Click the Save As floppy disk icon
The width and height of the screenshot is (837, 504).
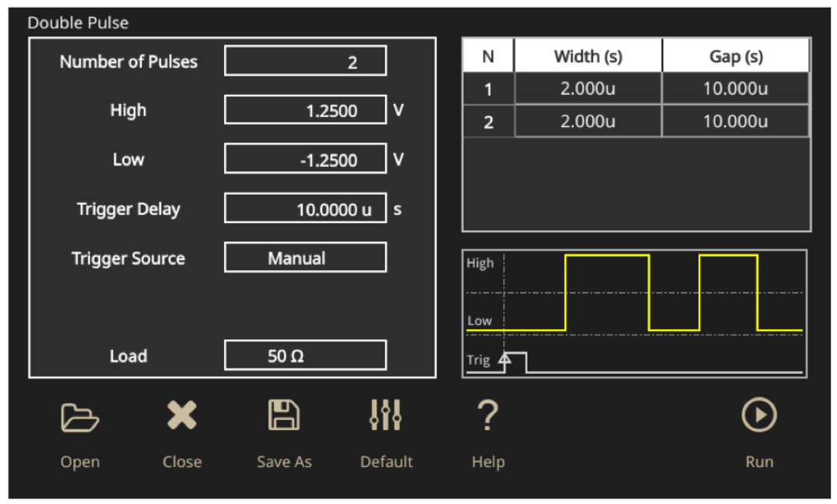(283, 415)
